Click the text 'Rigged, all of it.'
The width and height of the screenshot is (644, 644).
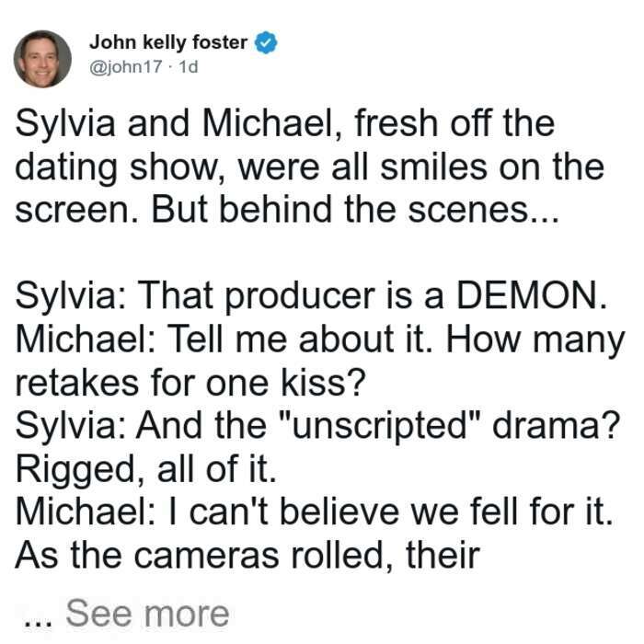pyautogui.click(x=145, y=469)
